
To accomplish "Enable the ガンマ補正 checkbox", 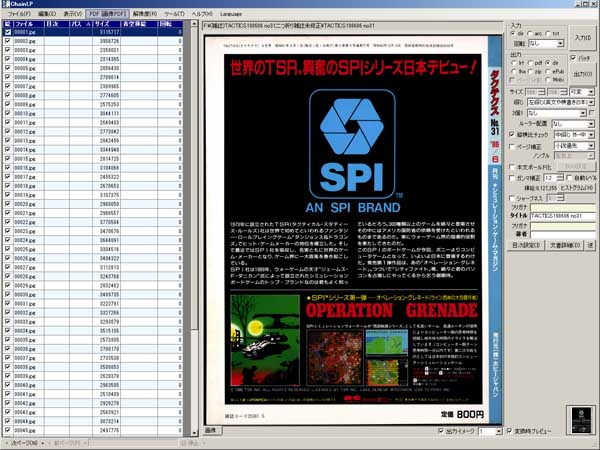I will pos(512,178).
